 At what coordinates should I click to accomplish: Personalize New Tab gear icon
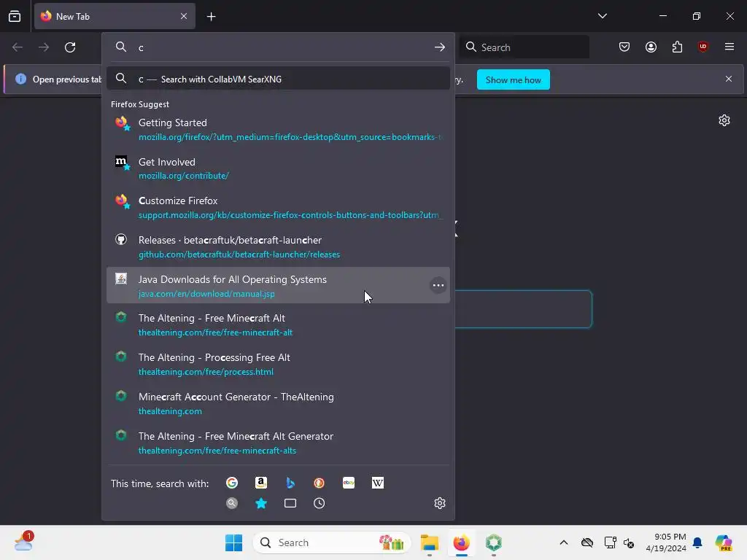(x=724, y=120)
